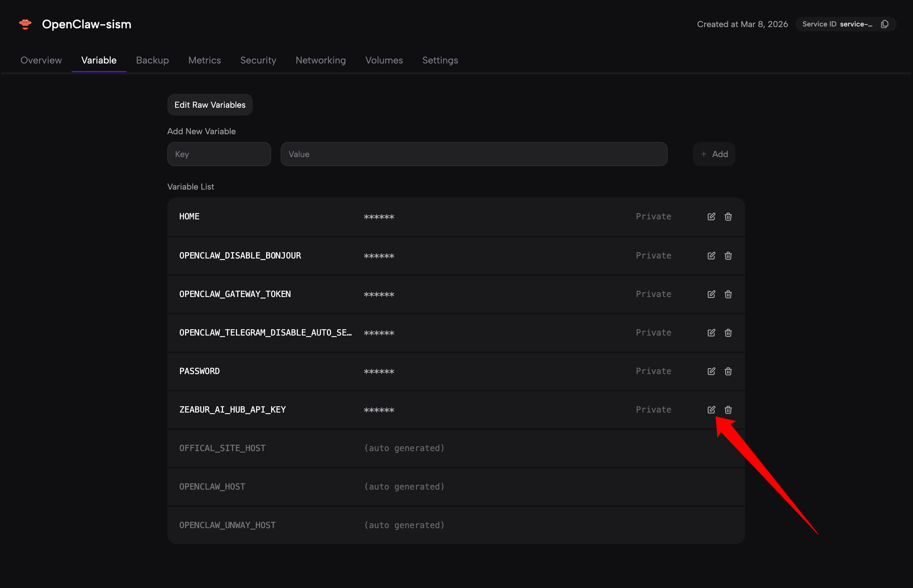Edit the OPENCLAW_GATEWAY_TOKEN variable
The height and width of the screenshot is (588, 913).
pyautogui.click(x=711, y=294)
